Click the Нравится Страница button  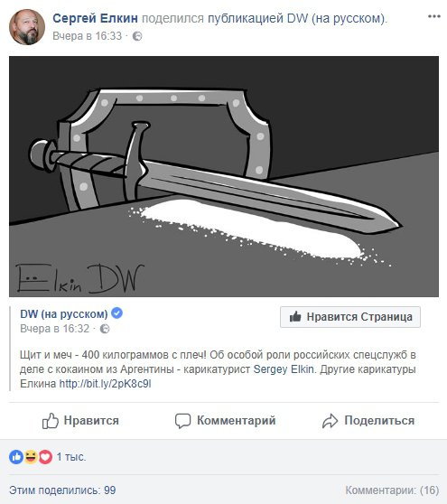click(350, 317)
